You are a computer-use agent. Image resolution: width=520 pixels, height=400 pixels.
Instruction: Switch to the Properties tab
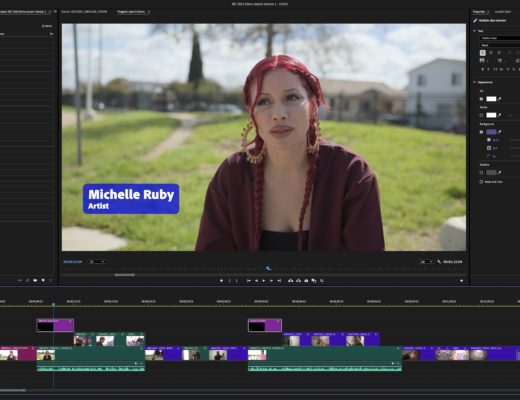click(479, 12)
